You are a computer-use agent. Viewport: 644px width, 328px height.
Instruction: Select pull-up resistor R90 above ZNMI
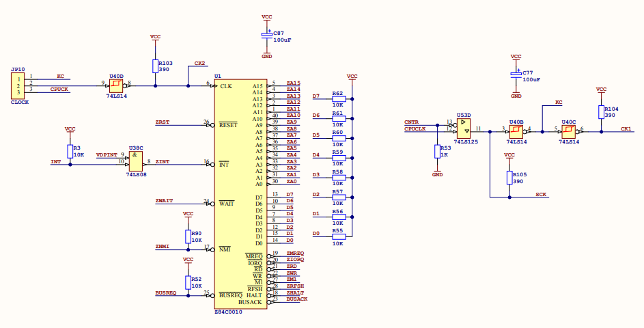coord(188,236)
